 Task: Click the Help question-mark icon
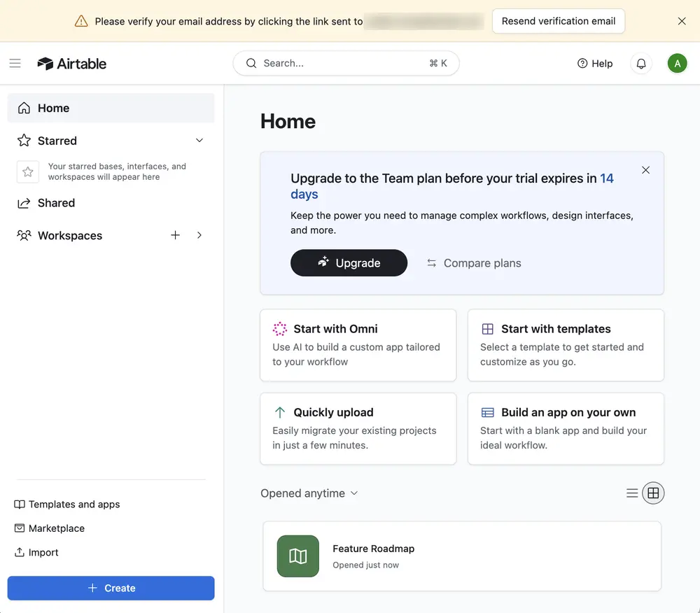(582, 64)
